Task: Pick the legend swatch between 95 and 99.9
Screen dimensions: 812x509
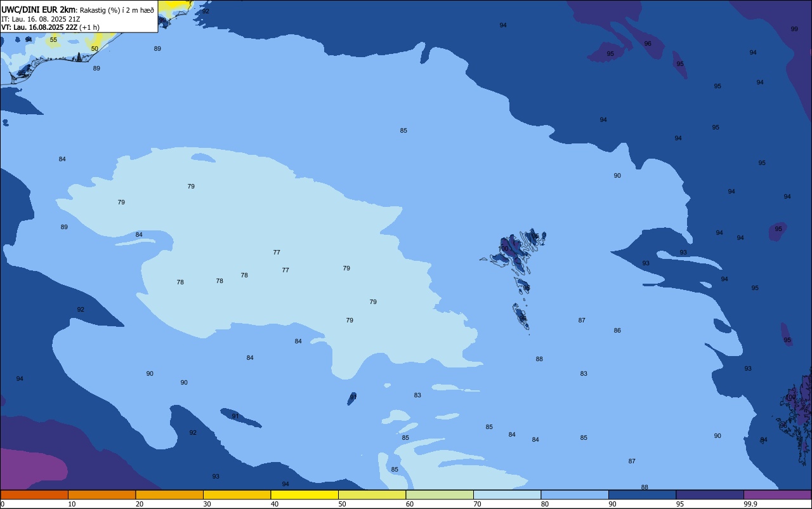Action: [710, 494]
